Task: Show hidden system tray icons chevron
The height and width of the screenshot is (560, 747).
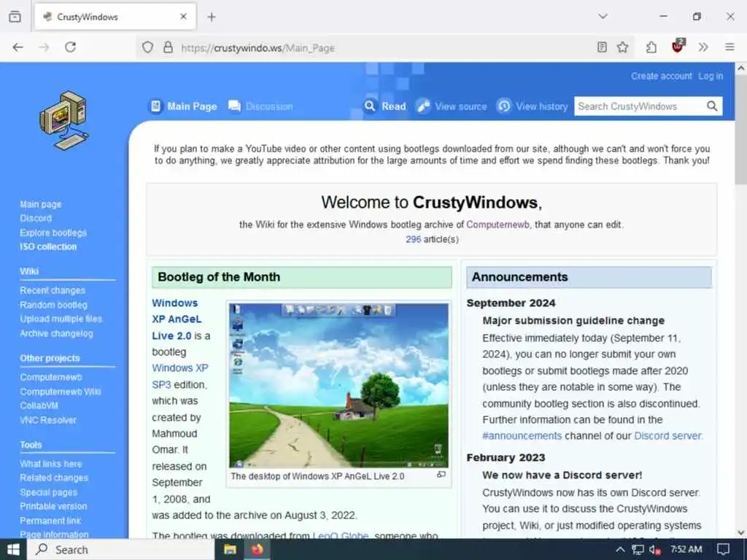Action: [x=619, y=550]
